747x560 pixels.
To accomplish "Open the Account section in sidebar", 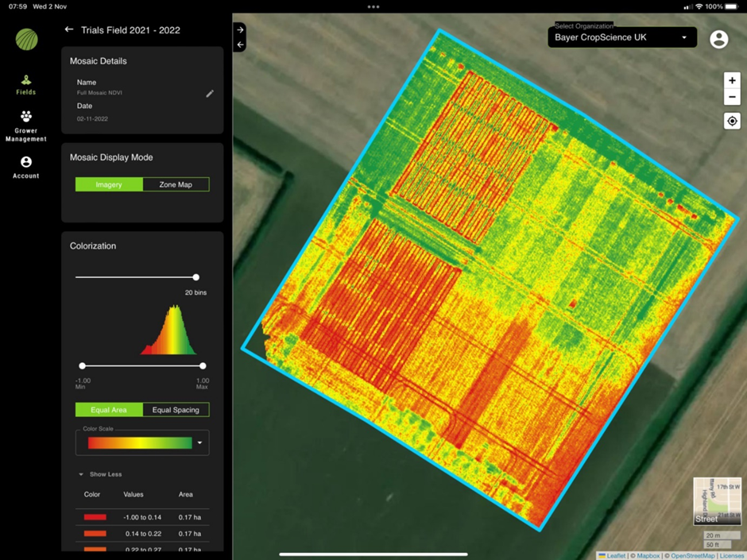I will pyautogui.click(x=25, y=167).
